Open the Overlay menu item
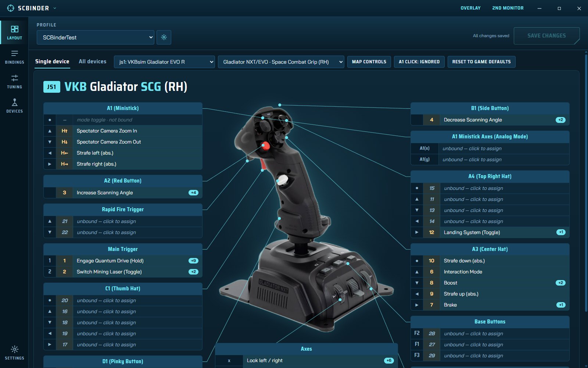 470,8
